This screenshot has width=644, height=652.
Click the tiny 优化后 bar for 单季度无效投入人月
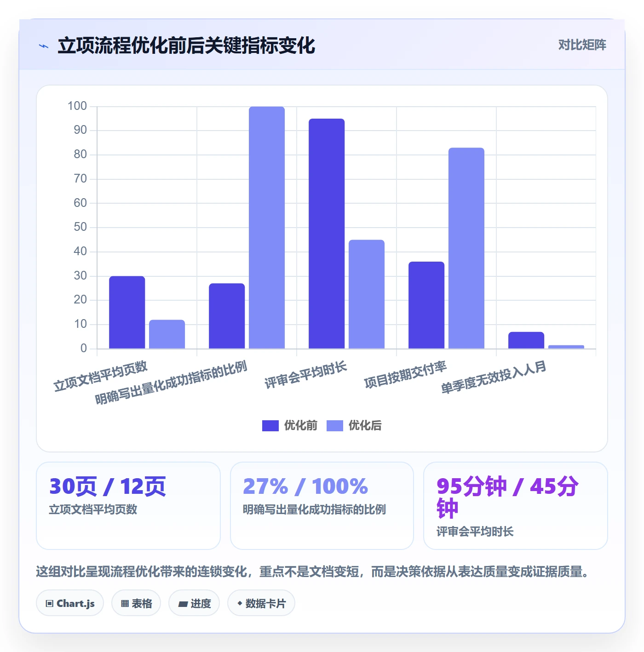coord(566,347)
